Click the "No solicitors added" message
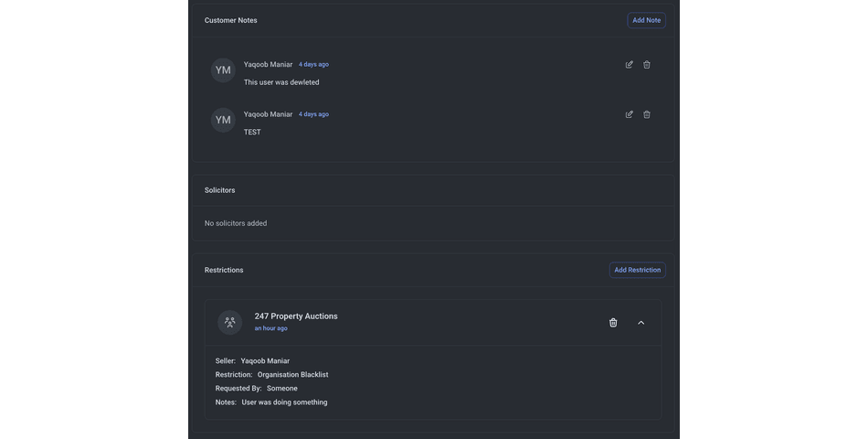Screen dimensions: 868x439 coord(236,223)
